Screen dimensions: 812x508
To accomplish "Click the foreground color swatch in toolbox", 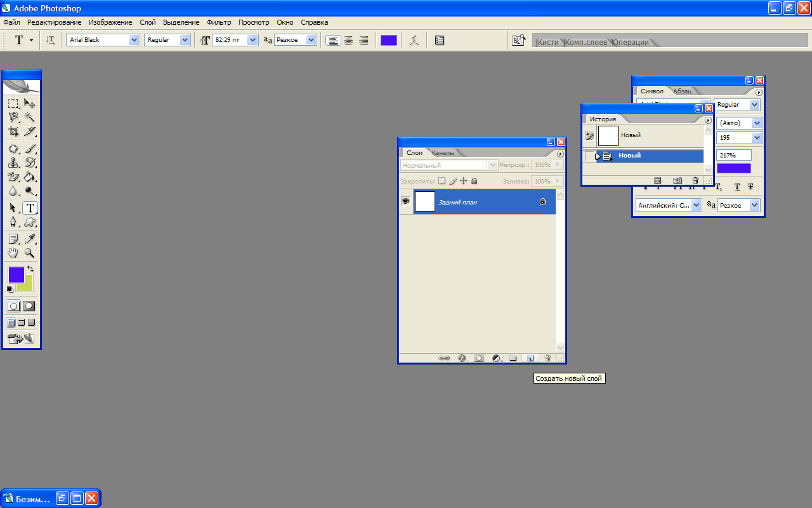I will (16, 275).
